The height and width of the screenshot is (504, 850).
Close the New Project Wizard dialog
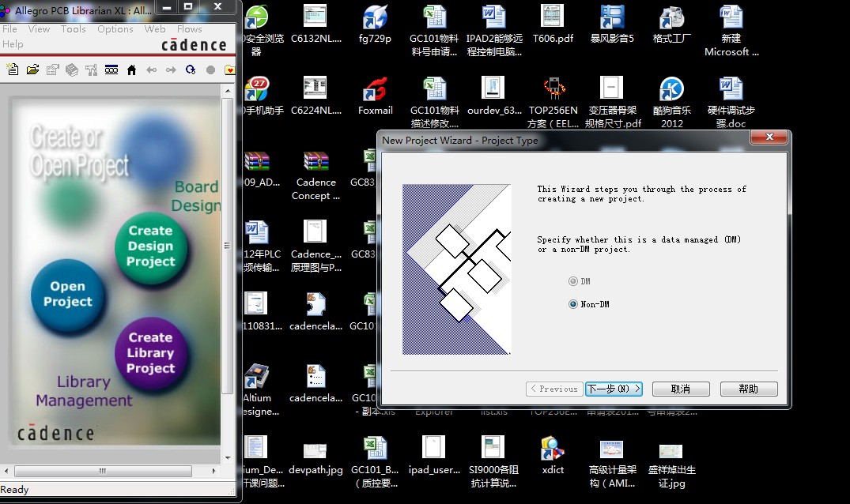pyautogui.click(x=769, y=137)
